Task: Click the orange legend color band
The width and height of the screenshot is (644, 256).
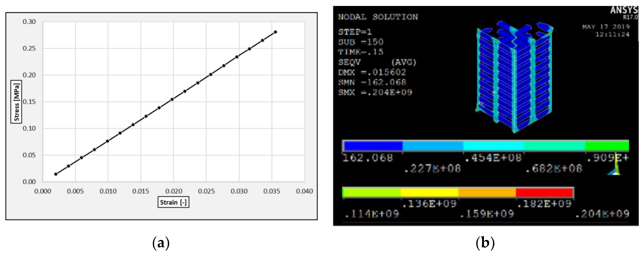Action: (x=487, y=192)
